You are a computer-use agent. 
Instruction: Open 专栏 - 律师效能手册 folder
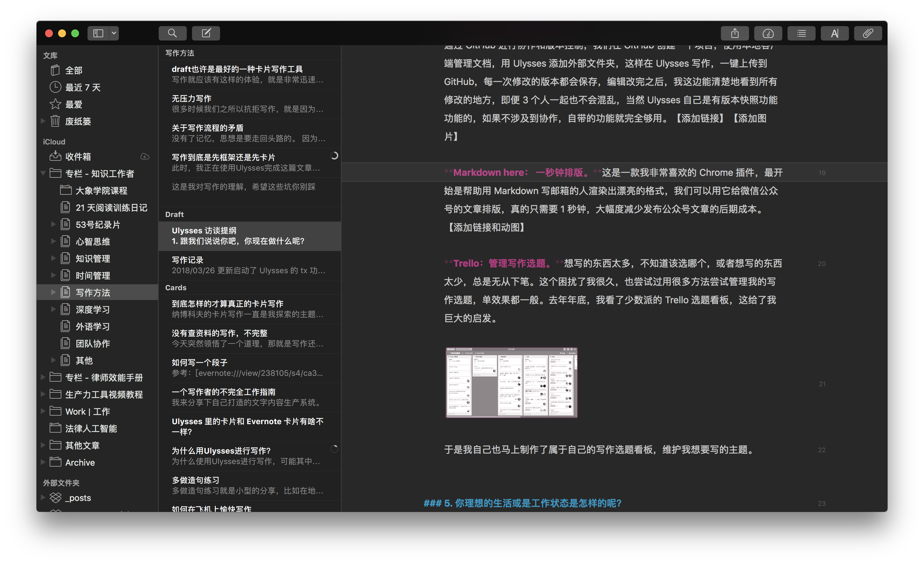tap(97, 377)
